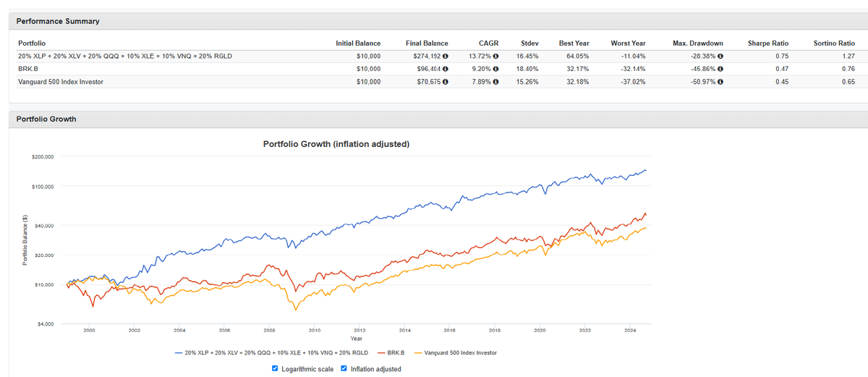Click info icon beside -50.97% max drawdown
The image size is (868, 377).
point(720,82)
